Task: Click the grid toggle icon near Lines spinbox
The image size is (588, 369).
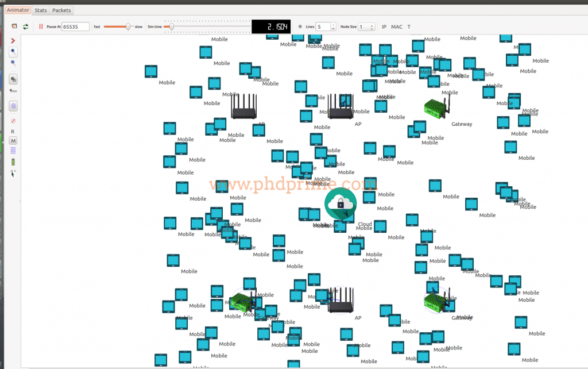Action: 300,26
